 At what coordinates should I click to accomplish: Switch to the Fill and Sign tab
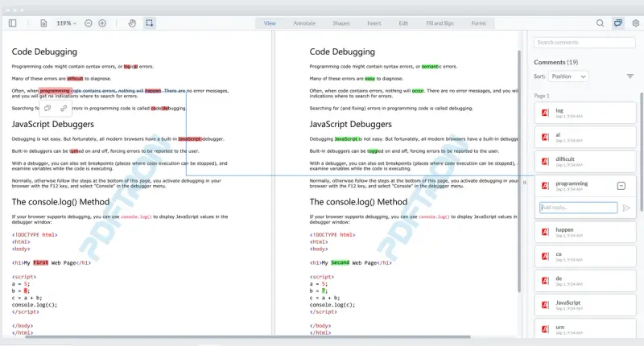coord(440,23)
